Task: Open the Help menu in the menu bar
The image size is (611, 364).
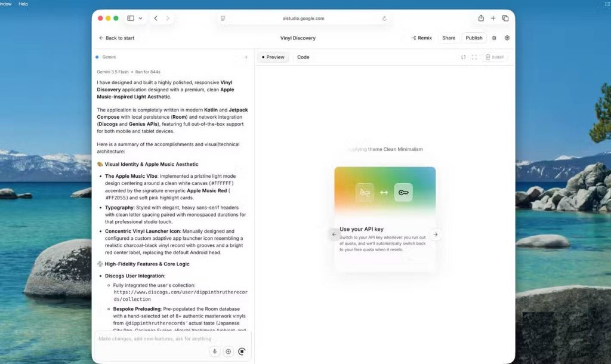Action: pos(23,4)
